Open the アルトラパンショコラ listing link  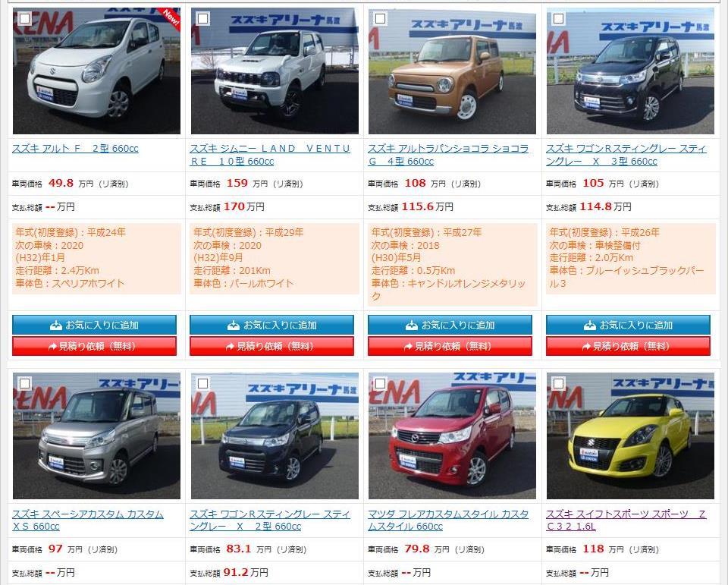click(448, 155)
